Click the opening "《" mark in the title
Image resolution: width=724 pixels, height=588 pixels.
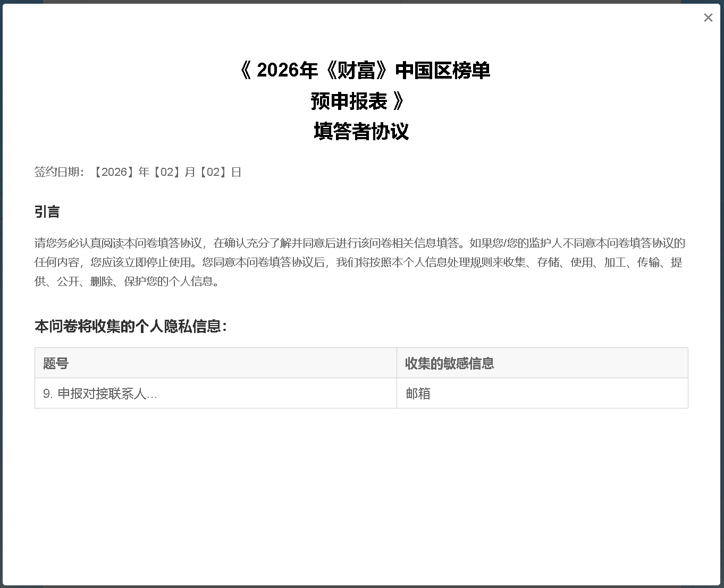(246, 70)
